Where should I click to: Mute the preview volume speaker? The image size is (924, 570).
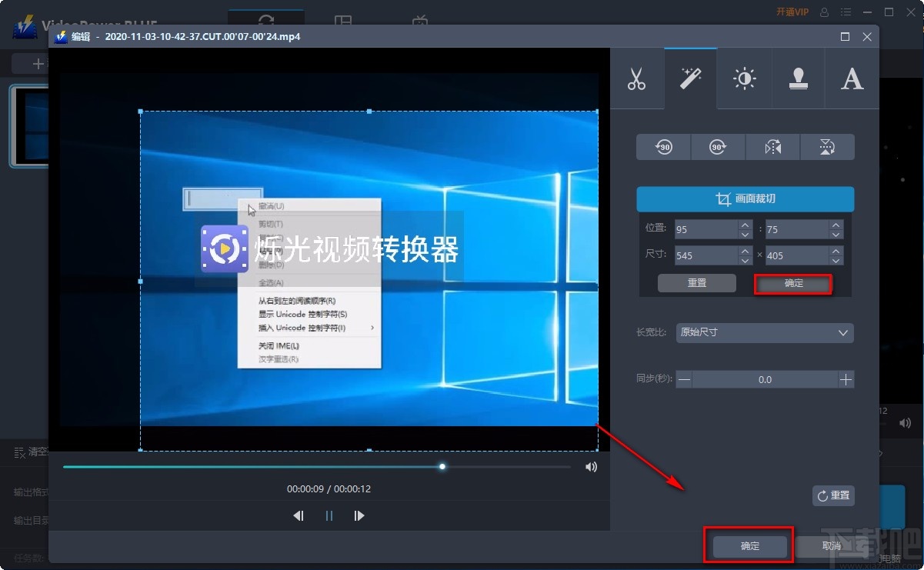click(x=591, y=467)
